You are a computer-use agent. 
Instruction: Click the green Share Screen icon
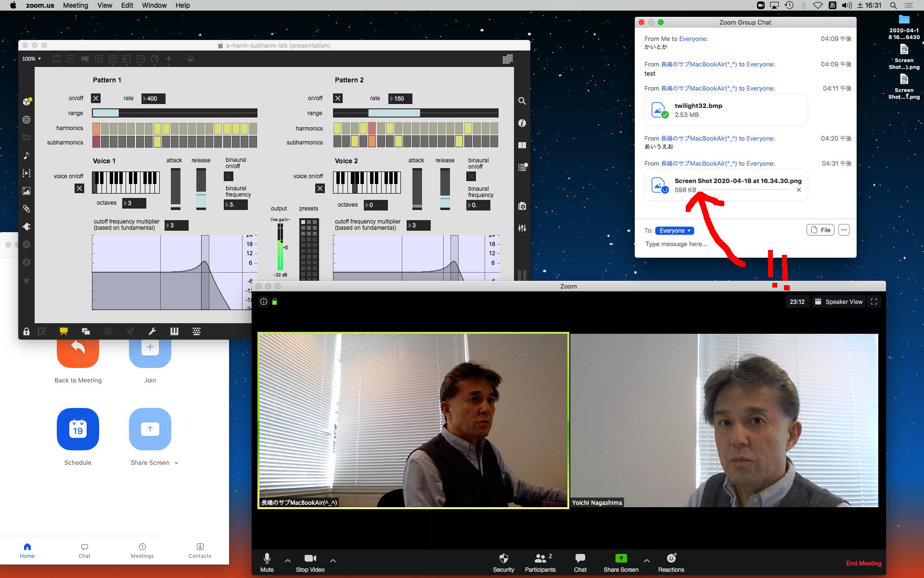pos(621,558)
